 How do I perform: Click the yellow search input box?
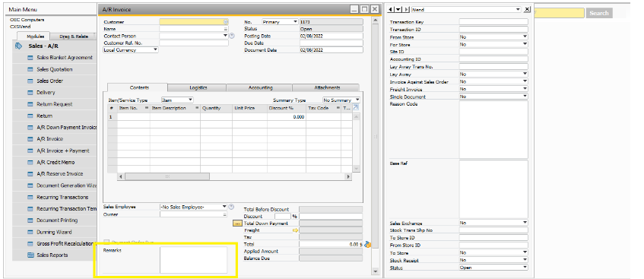coord(560,13)
